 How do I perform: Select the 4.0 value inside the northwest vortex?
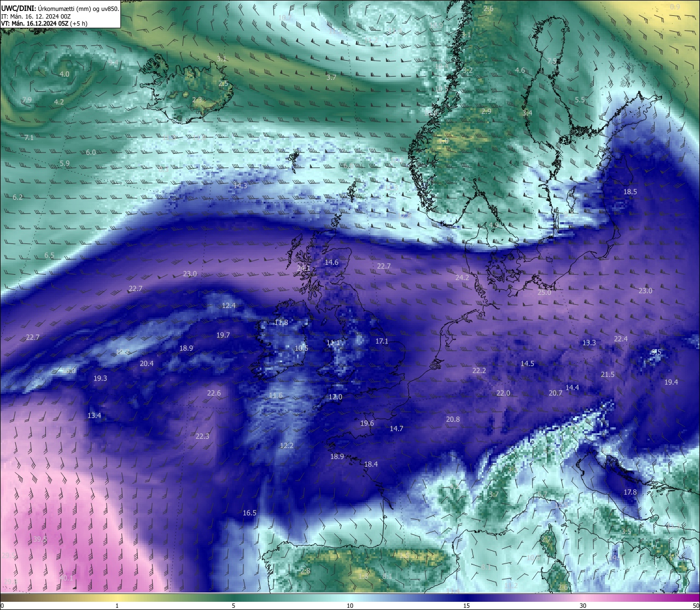pyautogui.click(x=65, y=74)
